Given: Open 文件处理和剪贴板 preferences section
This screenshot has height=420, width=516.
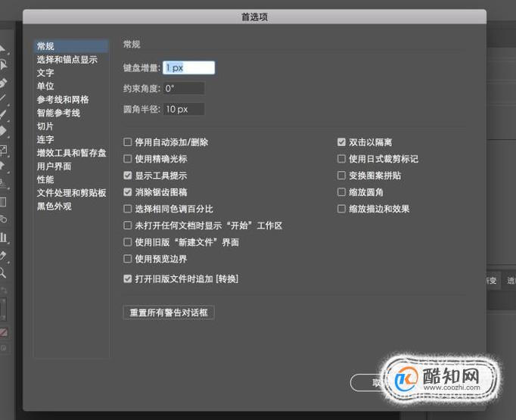Looking at the screenshot, I should coord(71,193).
